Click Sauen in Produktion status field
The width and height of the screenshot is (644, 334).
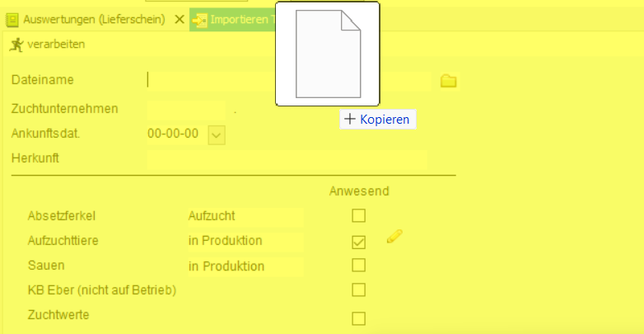click(245, 266)
